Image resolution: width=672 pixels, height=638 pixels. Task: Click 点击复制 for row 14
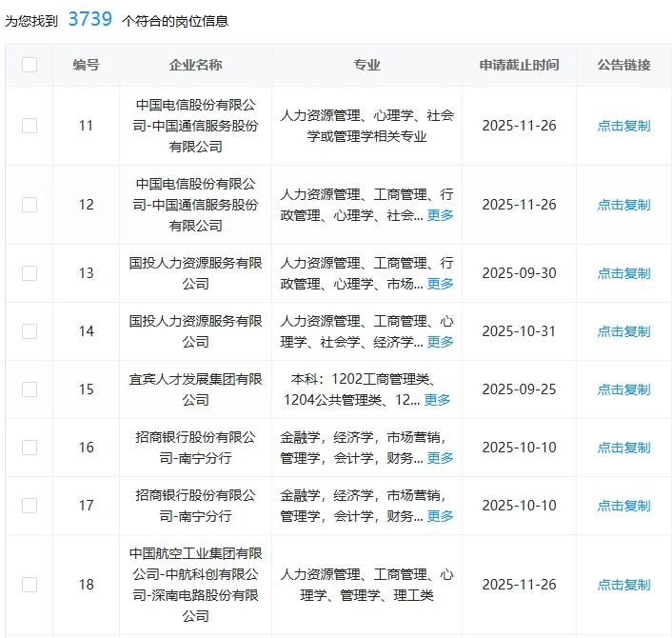(x=624, y=331)
